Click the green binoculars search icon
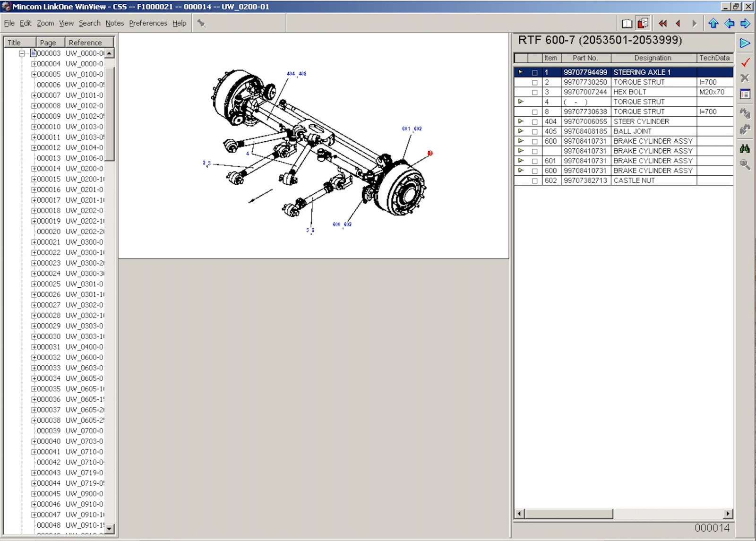The height and width of the screenshot is (541, 756). [x=745, y=149]
